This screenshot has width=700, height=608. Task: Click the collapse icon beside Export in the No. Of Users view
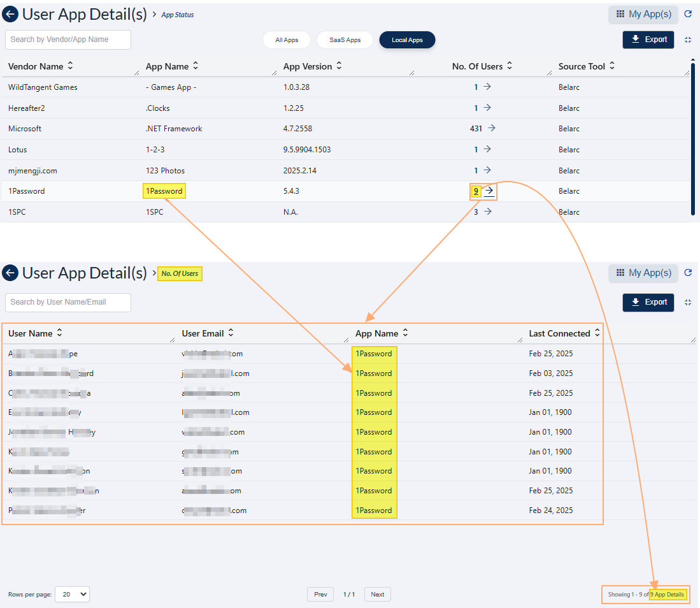click(x=688, y=302)
